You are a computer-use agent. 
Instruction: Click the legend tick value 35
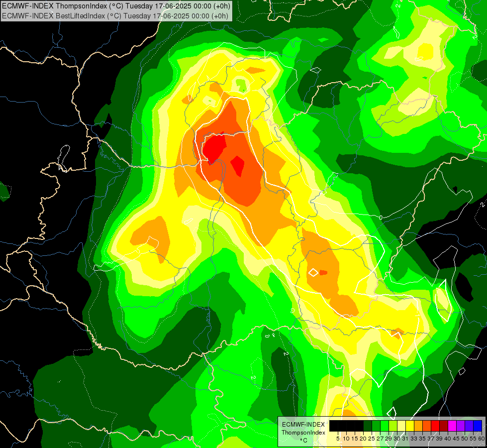click(x=423, y=439)
